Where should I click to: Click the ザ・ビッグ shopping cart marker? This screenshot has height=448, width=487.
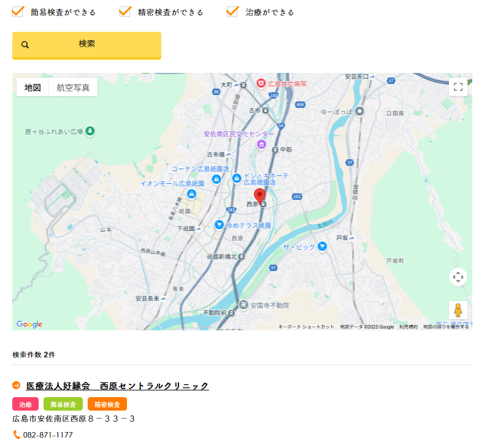[x=323, y=246]
